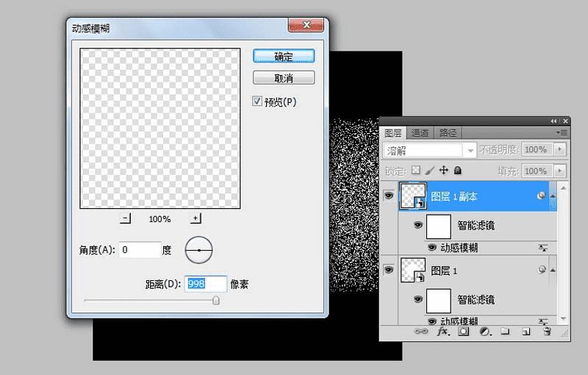Click the filter preview area in dialog

pos(160,128)
